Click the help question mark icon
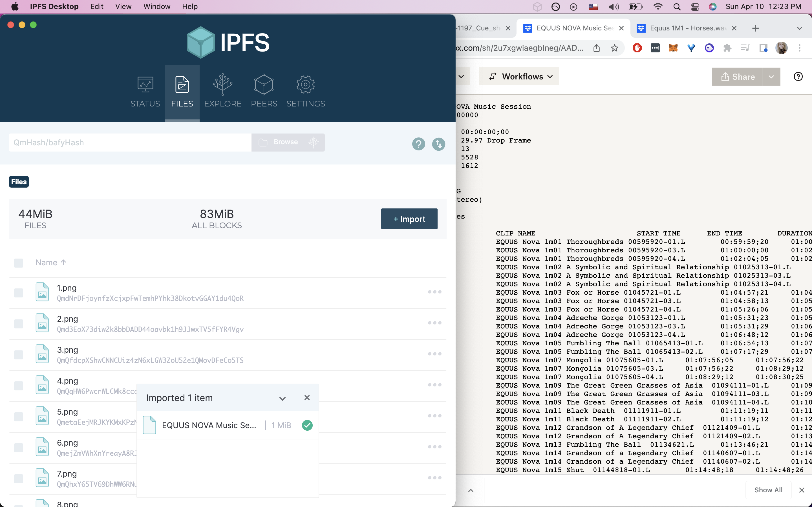This screenshot has height=507, width=812. point(418,144)
